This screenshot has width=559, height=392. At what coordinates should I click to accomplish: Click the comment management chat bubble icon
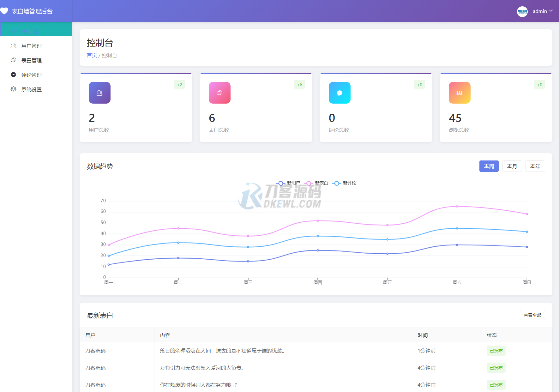coord(13,75)
